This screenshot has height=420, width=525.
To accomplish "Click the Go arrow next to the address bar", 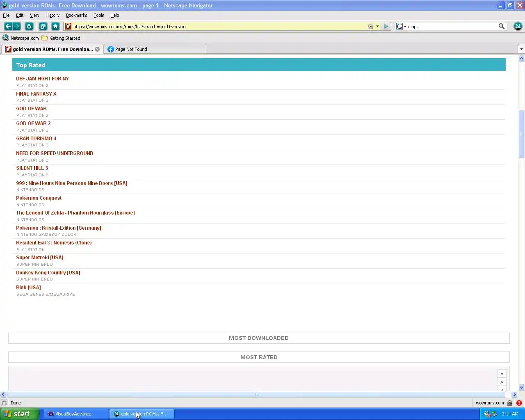I will [386, 26].
